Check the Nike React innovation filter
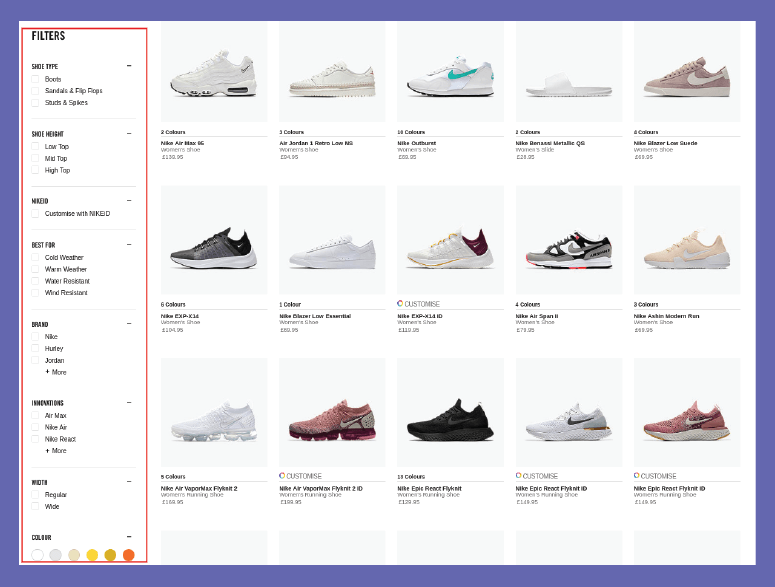 coord(35,439)
